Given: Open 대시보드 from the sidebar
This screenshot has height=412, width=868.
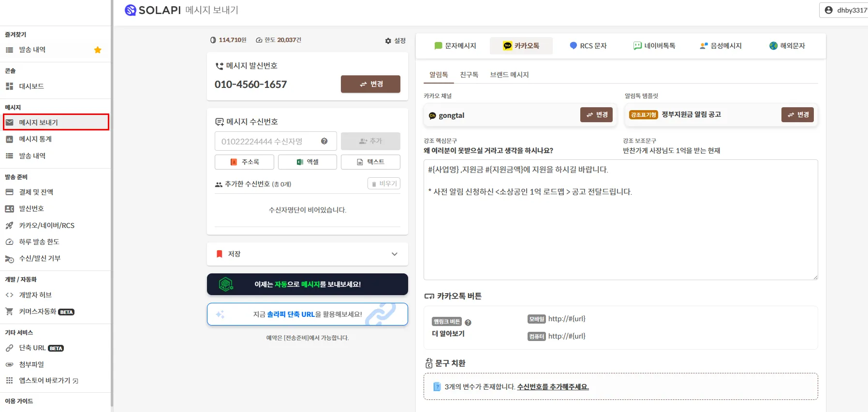Looking at the screenshot, I should coord(31,86).
